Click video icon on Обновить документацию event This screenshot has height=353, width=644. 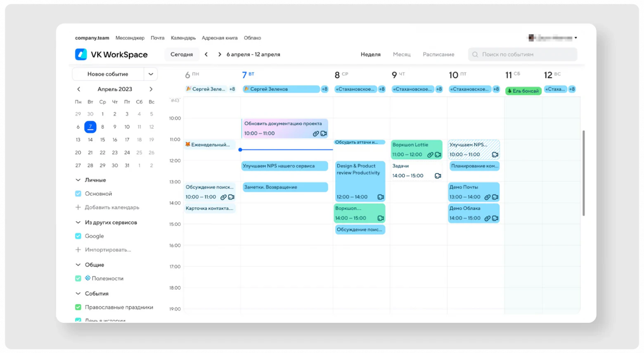click(x=324, y=134)
